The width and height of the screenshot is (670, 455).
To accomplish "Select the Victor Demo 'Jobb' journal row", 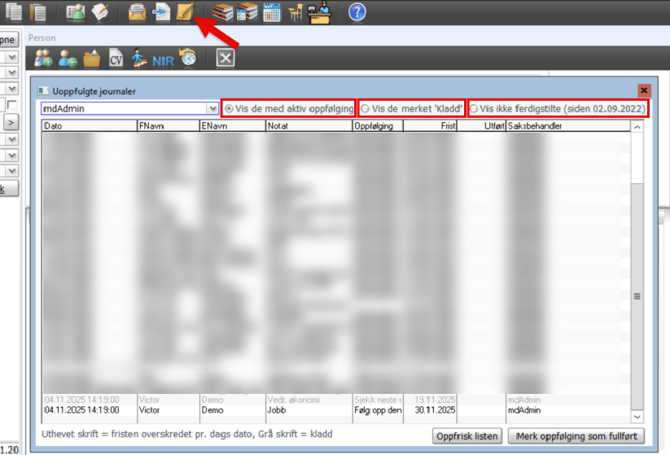I will [x=300, y=410].
